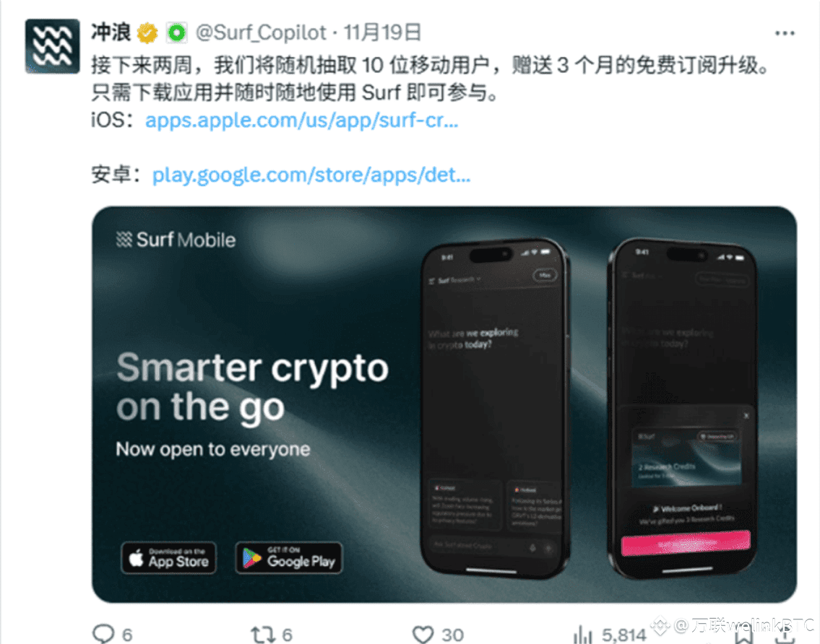Click the Surf Mobile logo text
The image size is (820, 644).
pyautogui.click(x=176, y=240)
